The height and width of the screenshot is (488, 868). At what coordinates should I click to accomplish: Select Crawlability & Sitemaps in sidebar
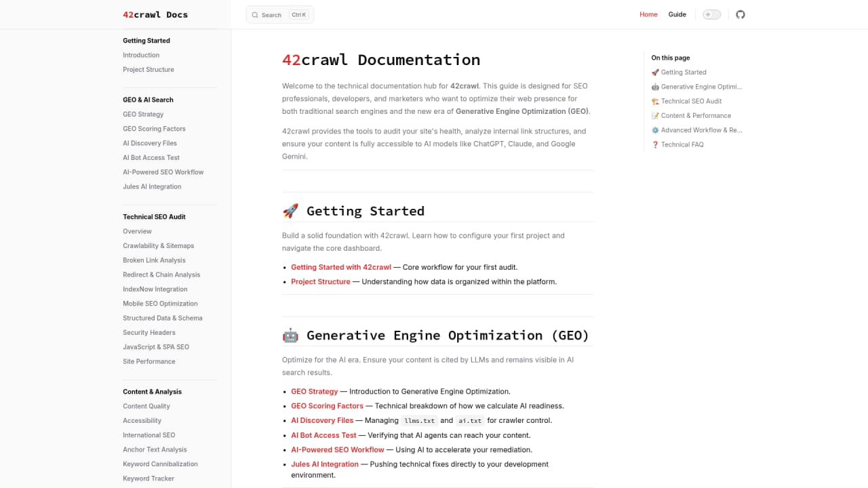(159, 246)
